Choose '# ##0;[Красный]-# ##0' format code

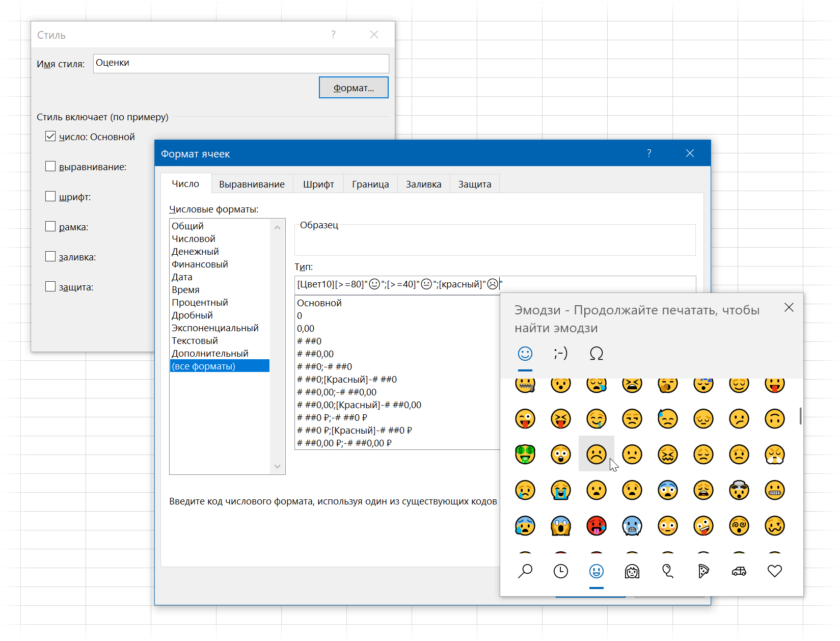tap(397, 379)
